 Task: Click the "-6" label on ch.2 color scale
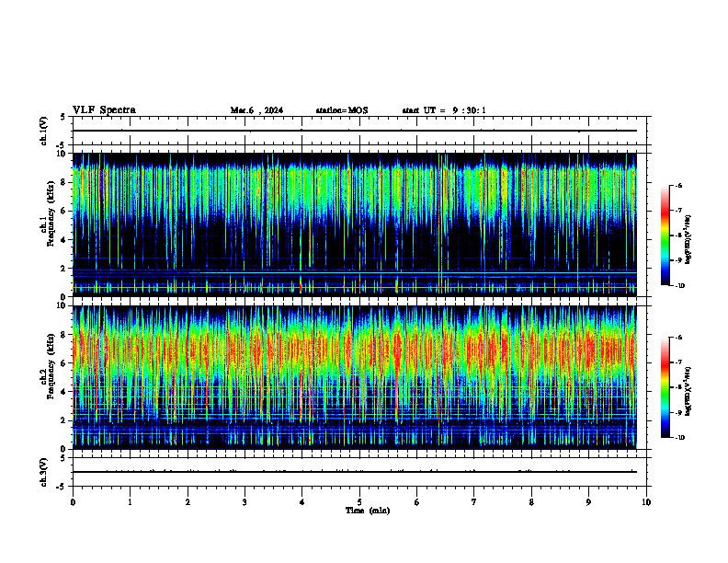[x=678, y=338]
